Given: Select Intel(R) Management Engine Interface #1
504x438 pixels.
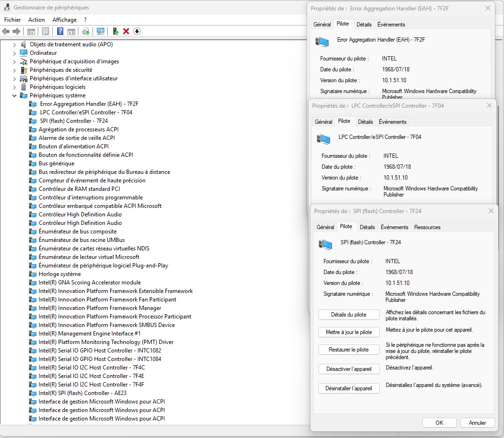Looking at the screenshot, I should coord(89,334).
